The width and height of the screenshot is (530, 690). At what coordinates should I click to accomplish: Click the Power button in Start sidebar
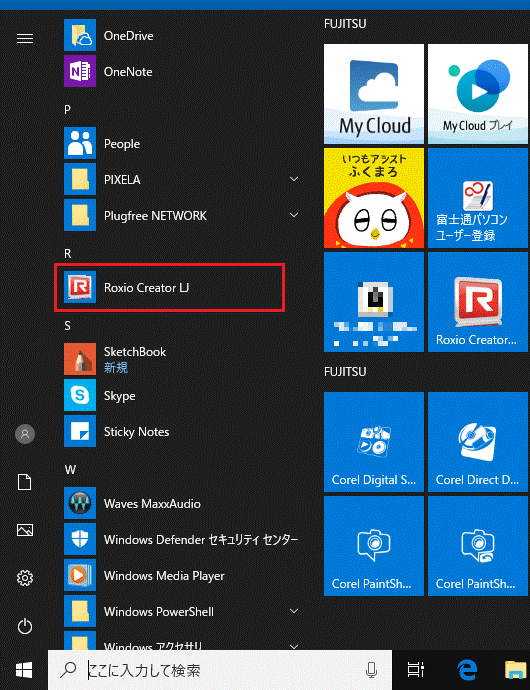[x=25, y=626]
